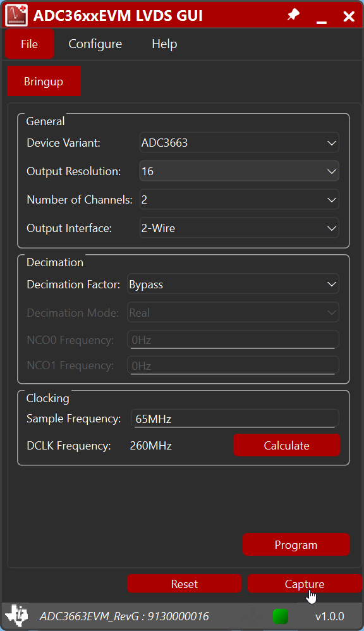Open the Output Interface dropdown
This screenshot has width=364, height=631.
coord(239,228)
